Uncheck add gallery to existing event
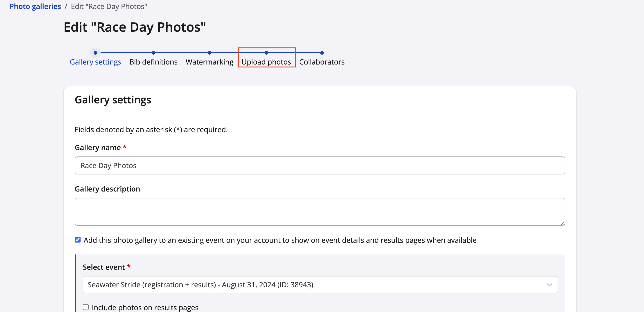 point(78,240)
